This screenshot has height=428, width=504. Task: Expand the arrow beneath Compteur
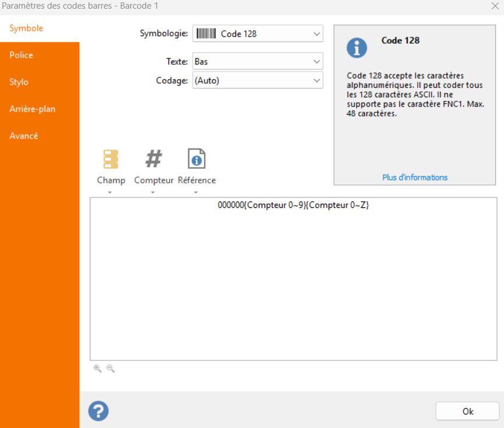click(153, 192)
